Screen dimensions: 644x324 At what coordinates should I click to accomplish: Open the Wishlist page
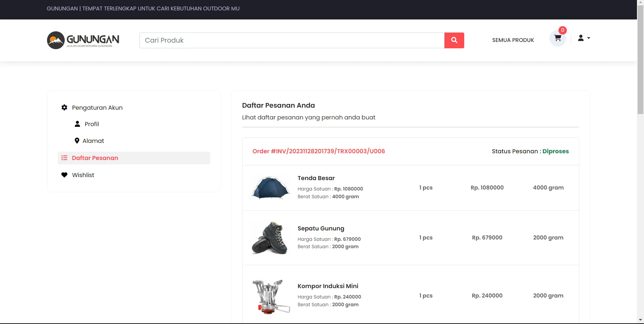83,175
